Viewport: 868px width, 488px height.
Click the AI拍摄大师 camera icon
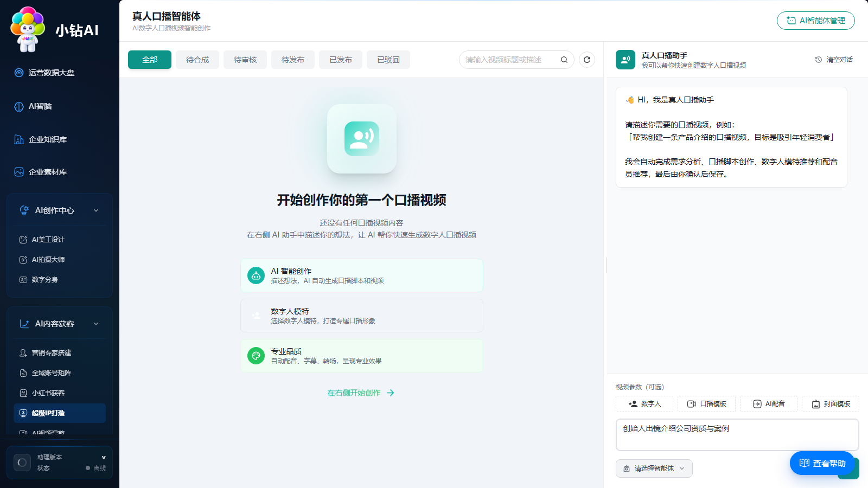(x=23, y=260)
